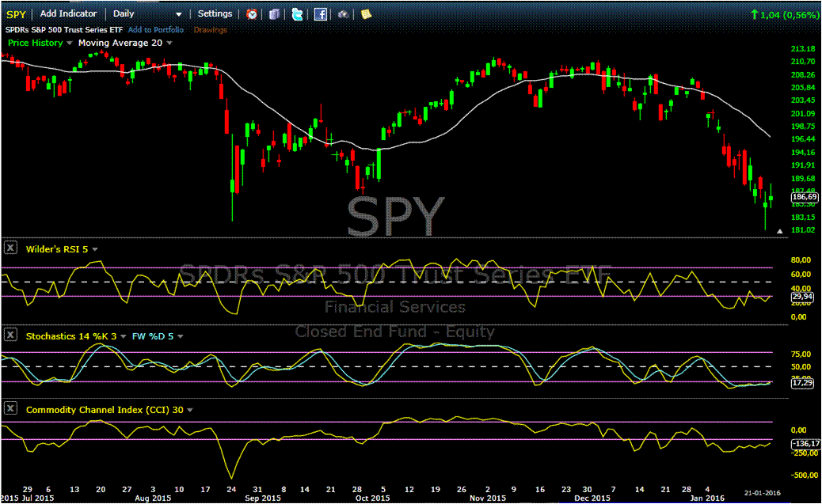Share chart via the Facebook icon
The width and height of the screenshot is (822, 504).
[320, 14]
